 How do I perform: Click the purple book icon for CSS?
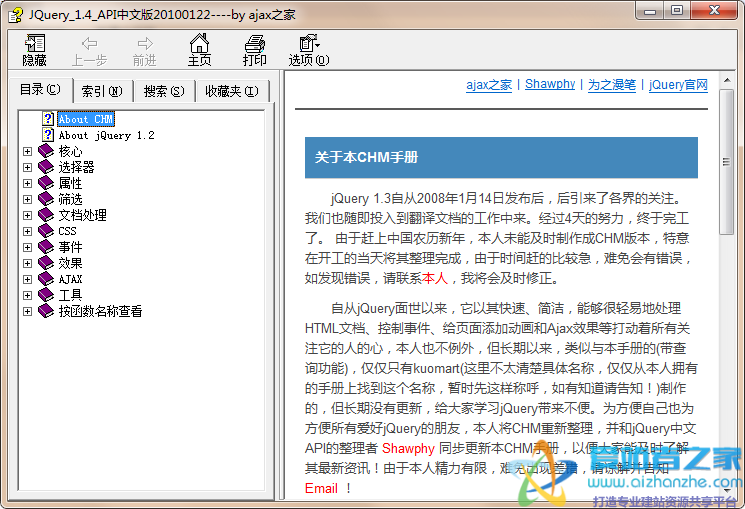pos(46,231)
